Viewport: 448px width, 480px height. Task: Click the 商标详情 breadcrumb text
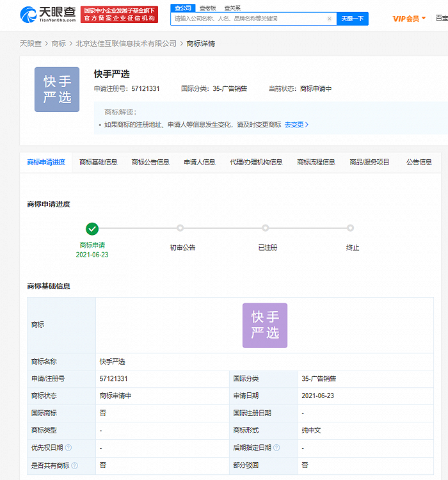[x=200, y=44]
